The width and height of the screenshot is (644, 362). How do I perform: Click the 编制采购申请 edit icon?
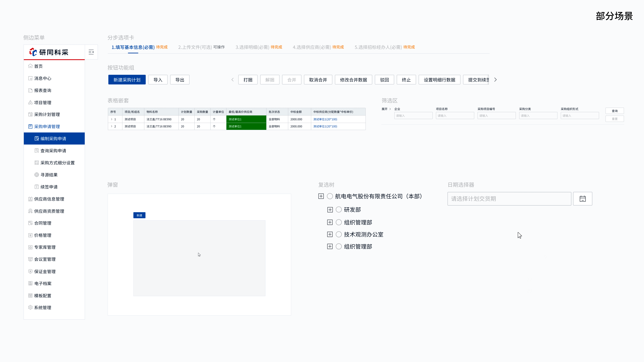(37, 138)
